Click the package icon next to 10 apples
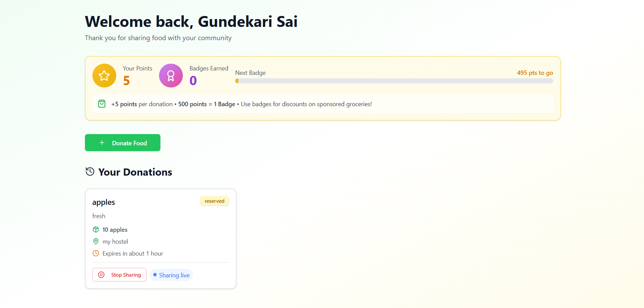 pos(96,229)
